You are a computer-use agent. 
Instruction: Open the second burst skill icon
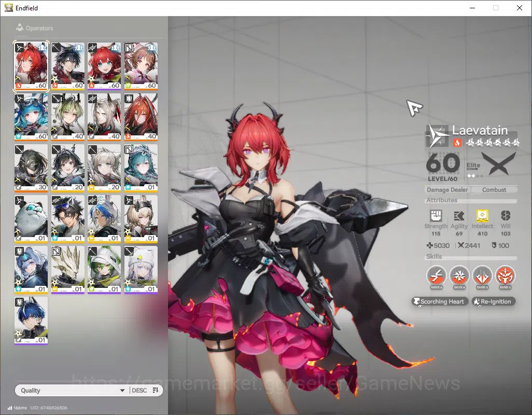point(459,275)
